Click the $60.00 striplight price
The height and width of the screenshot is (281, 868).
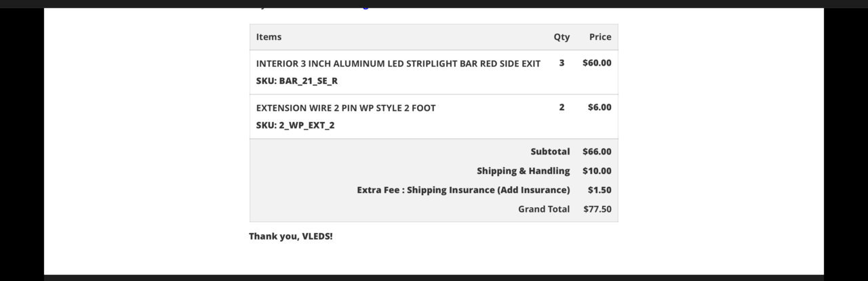(597, 62)
